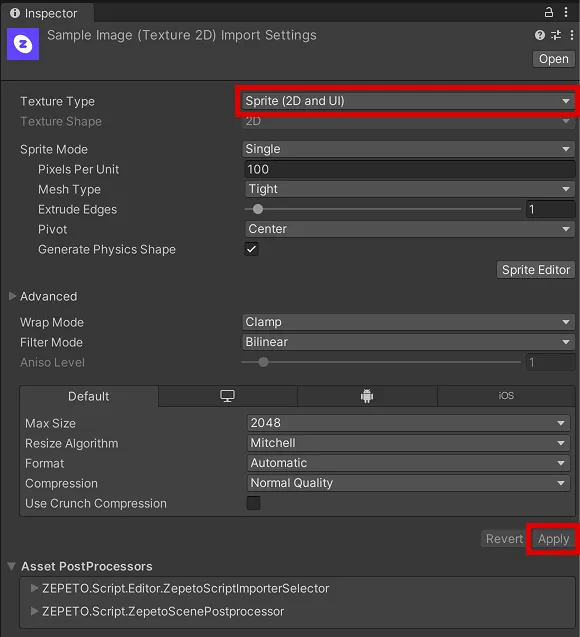580x637 pixels.
Task: Expand the ZepetoScenePostprocessor entry
Action: point(35,611)
